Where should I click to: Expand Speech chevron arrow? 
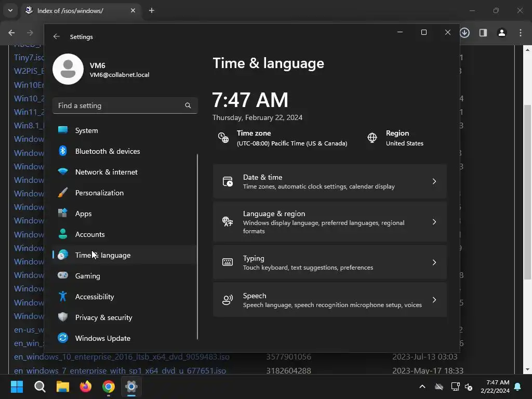click(x=434, y=300)
